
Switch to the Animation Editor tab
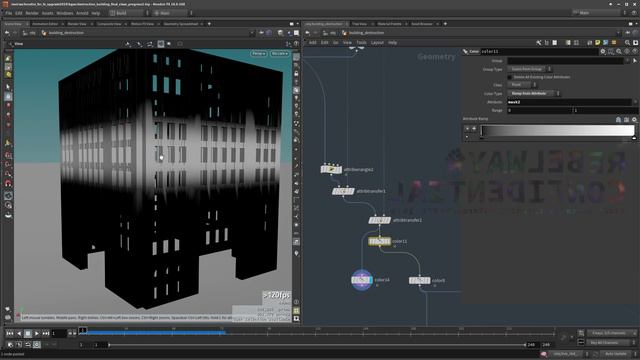point(45,24)
